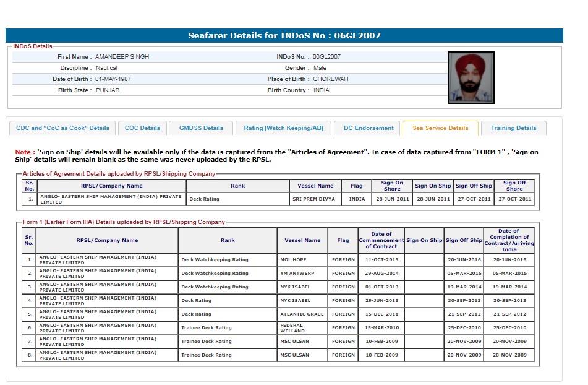Click the date of birth 01-MAY-1987

click(113, 79)
